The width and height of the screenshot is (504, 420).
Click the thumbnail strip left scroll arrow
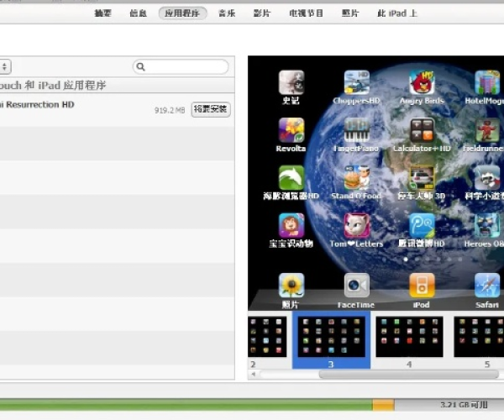coord(254,374)
